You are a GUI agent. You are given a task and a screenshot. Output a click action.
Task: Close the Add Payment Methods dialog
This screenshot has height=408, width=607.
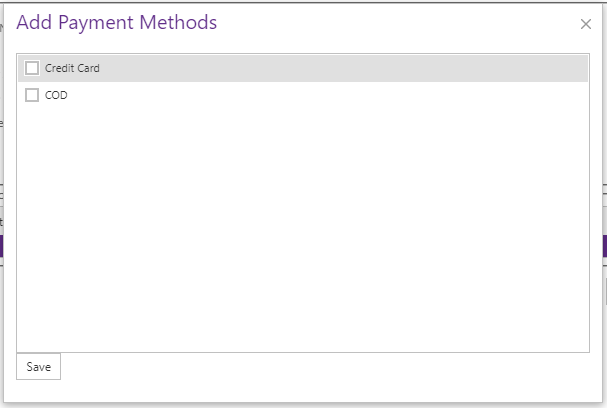586,24
